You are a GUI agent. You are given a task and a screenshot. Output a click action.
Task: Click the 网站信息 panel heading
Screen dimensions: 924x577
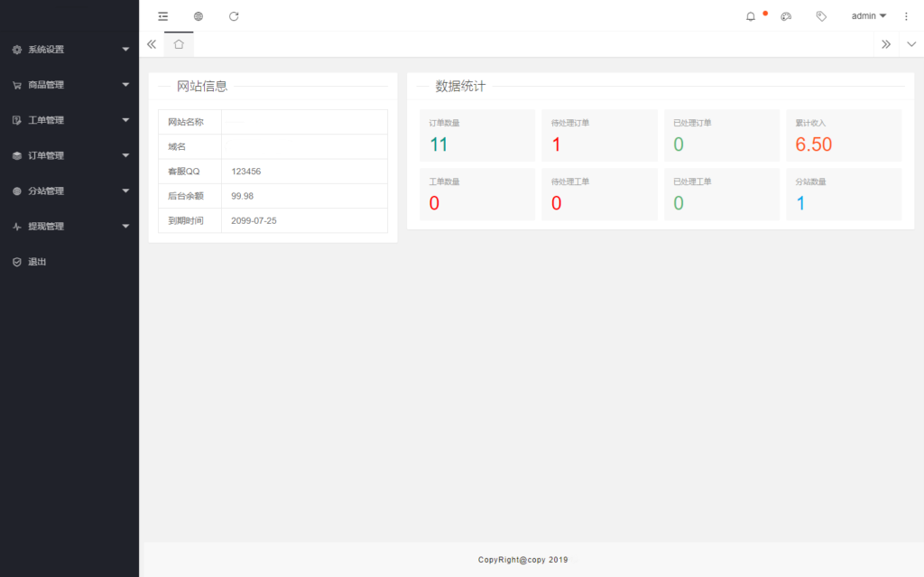(x=202, y=86)
